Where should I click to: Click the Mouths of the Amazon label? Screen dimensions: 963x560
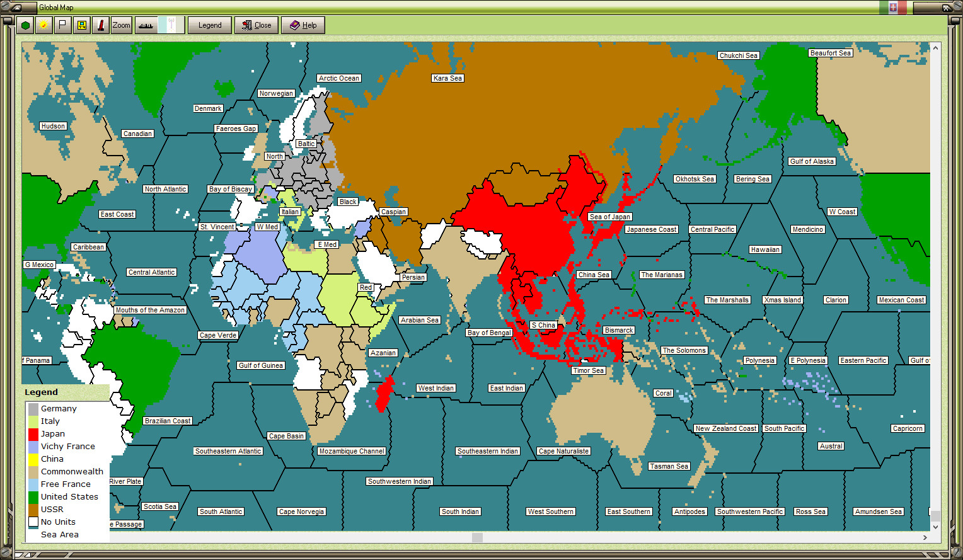pyautogui.click(x=150, y=310)
